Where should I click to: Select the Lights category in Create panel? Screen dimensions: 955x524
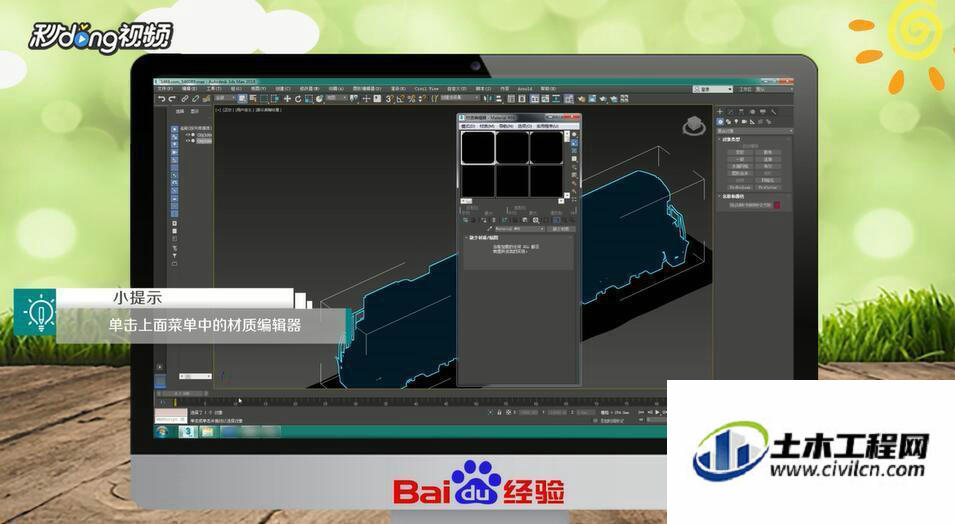[736, 121]
